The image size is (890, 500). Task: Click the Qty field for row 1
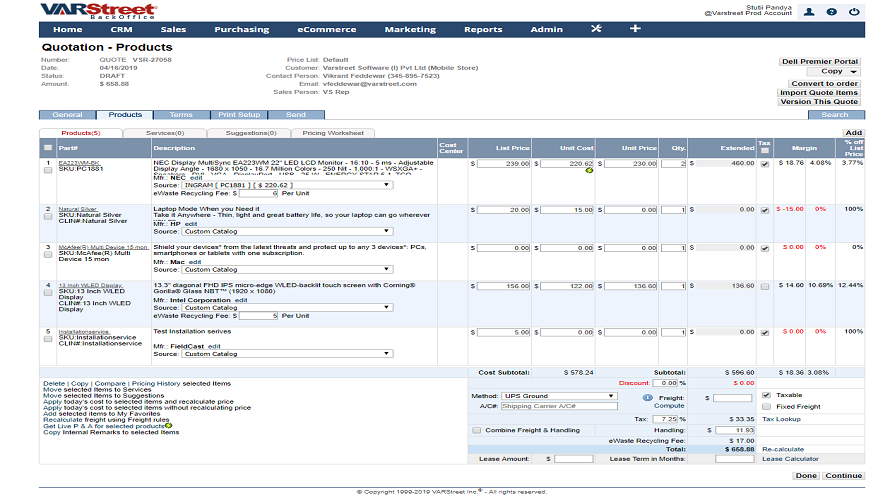point(674,163)
